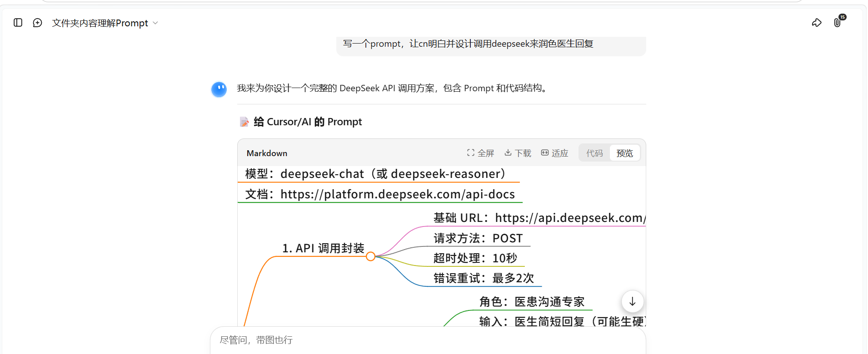Click the memo emoji beside the heading
This screenshot has height=354, width=868.
pos(244,122)
